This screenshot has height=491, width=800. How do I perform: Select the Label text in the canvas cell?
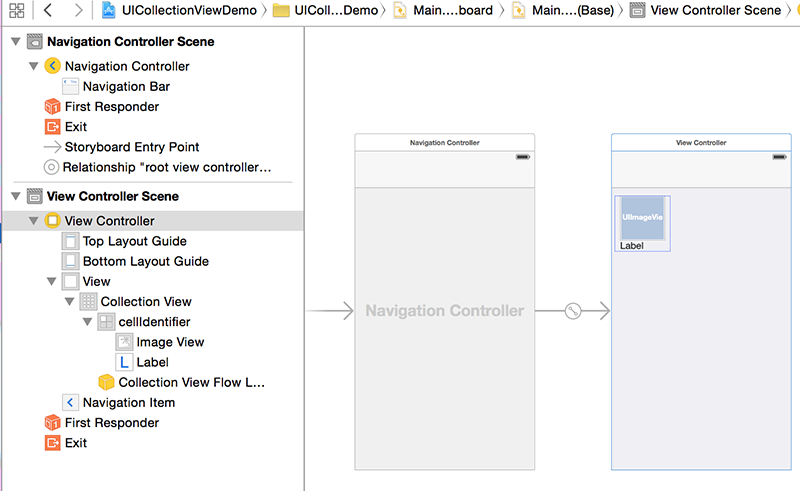tap(632, 246)
